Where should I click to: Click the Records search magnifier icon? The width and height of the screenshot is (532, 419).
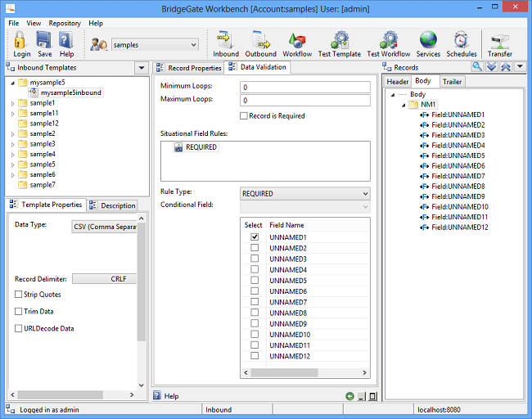point(477,66)
